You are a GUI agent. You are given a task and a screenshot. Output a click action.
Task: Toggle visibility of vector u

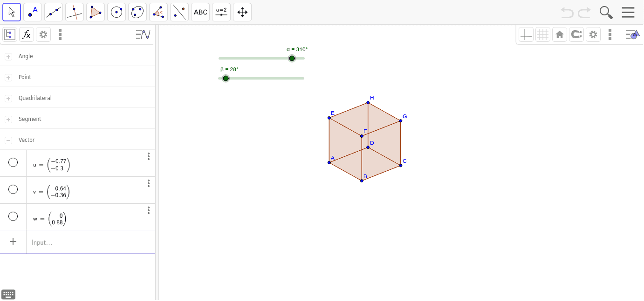click(13, 162)
